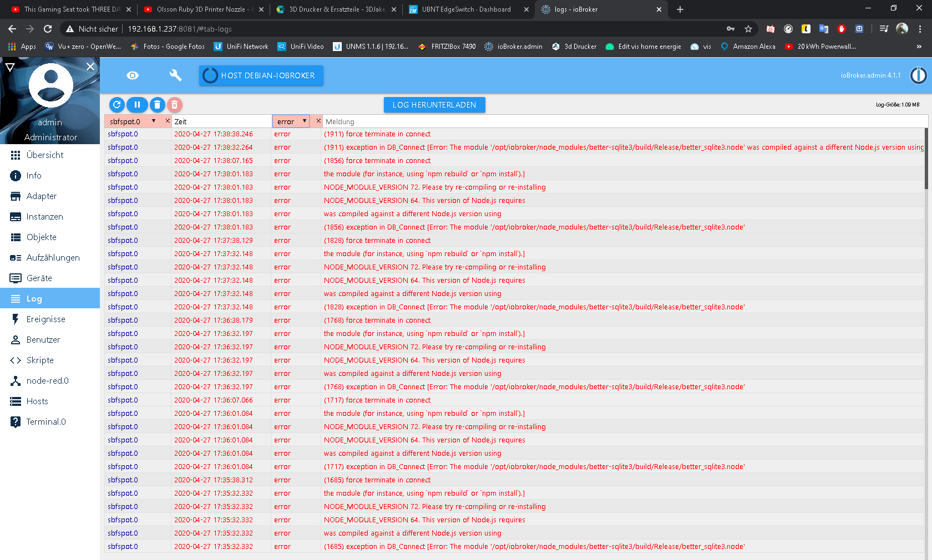Open the Chrome profile avatar

[902, 29]
